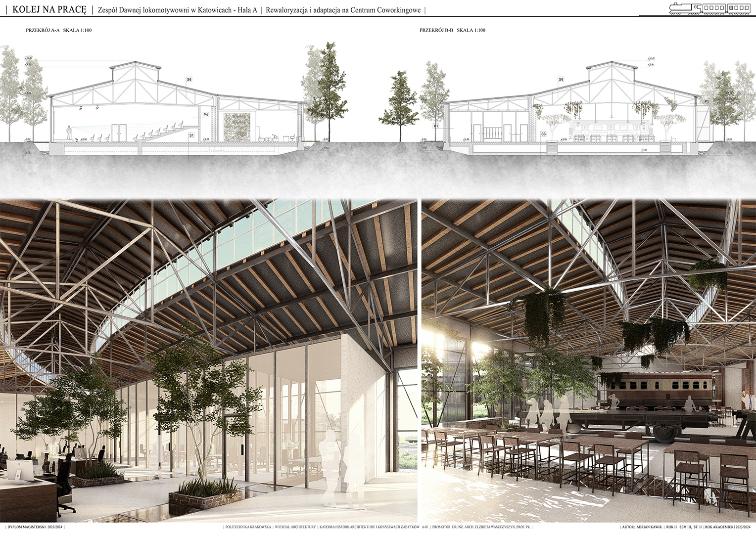Click the S6 tag in section B-B

[561, 80]
